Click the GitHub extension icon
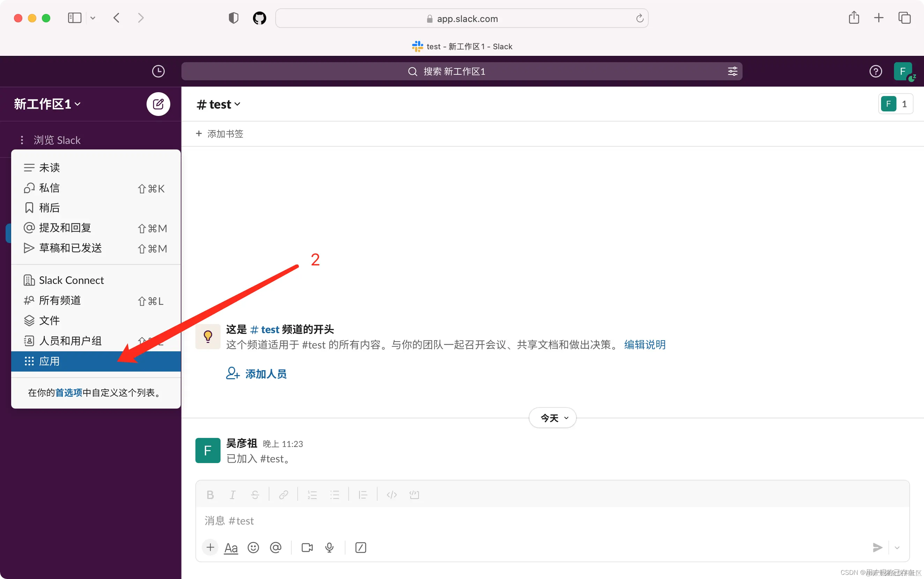The image size is (924, 579). (259, 18)
